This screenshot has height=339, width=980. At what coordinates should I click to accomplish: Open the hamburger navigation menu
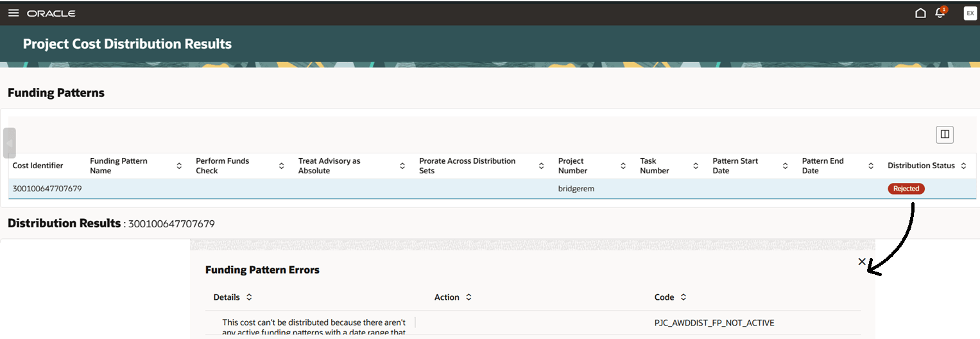(13, 13)
